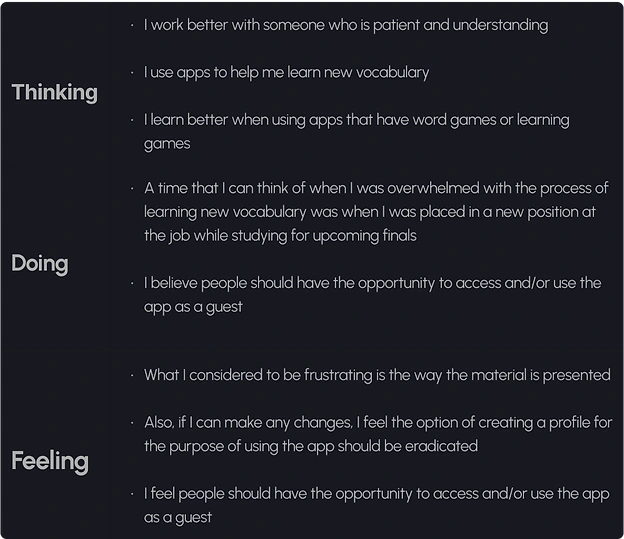Click the 'apps to help me learn new vocabulary' line

point(286,72)
